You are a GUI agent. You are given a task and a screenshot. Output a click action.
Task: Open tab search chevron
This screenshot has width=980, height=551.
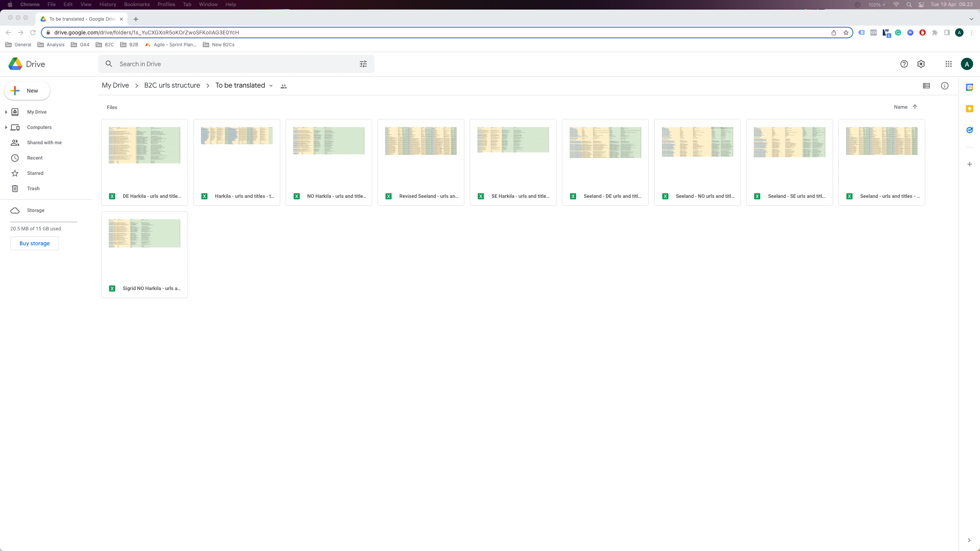point(972,19)
